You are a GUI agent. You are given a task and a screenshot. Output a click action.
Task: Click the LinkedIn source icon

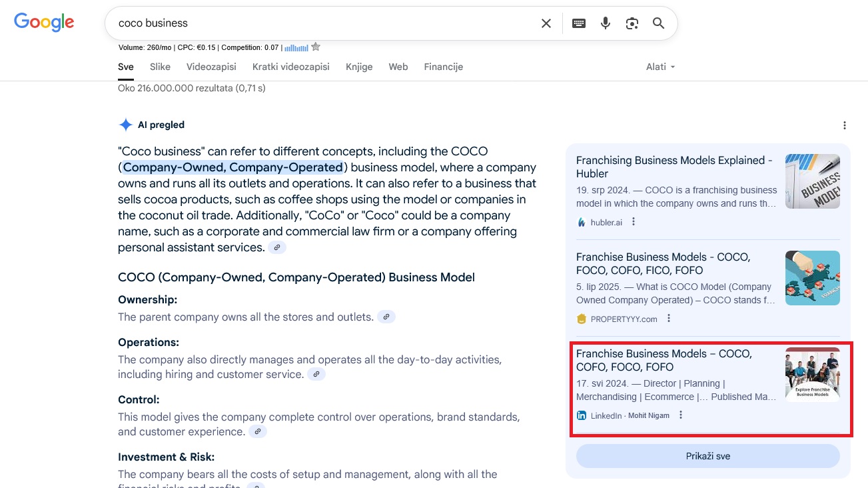click(x=581, y=415)
